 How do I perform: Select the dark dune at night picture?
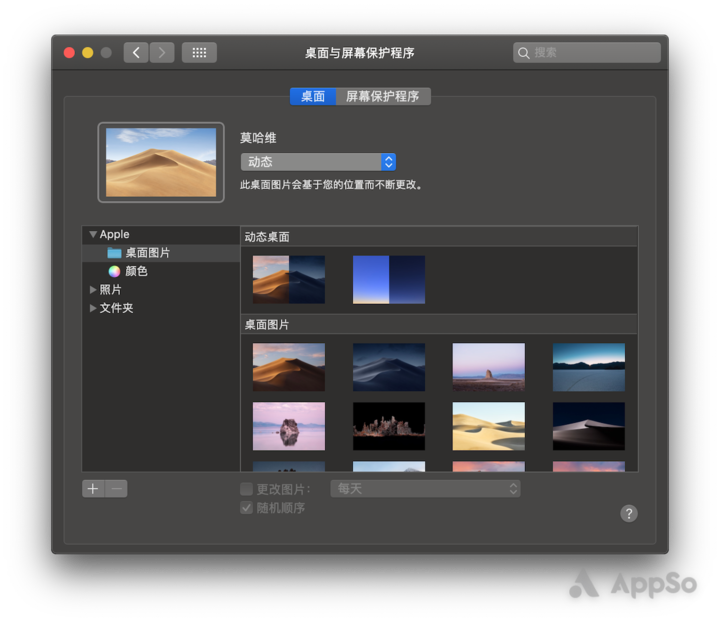pos(589,426)
